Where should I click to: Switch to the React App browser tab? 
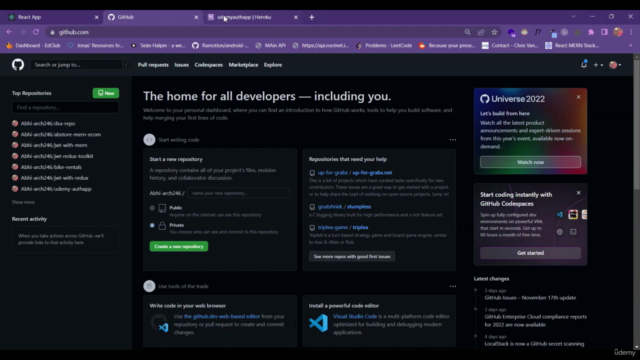53,17
